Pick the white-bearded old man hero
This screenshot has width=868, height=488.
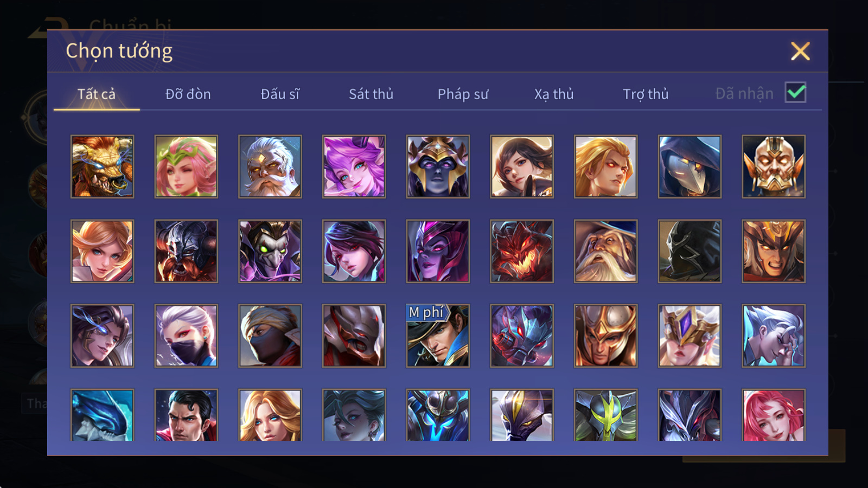pos(270,166)
